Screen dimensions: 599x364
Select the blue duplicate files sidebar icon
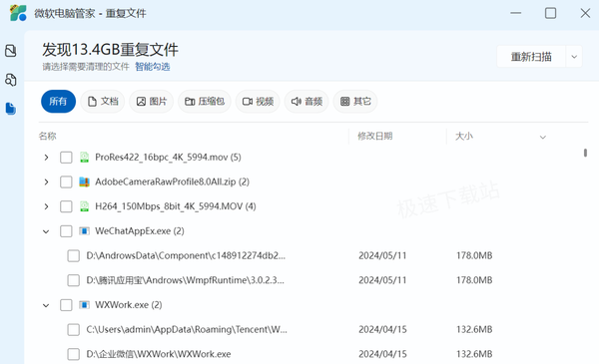[x=11, y=109]
